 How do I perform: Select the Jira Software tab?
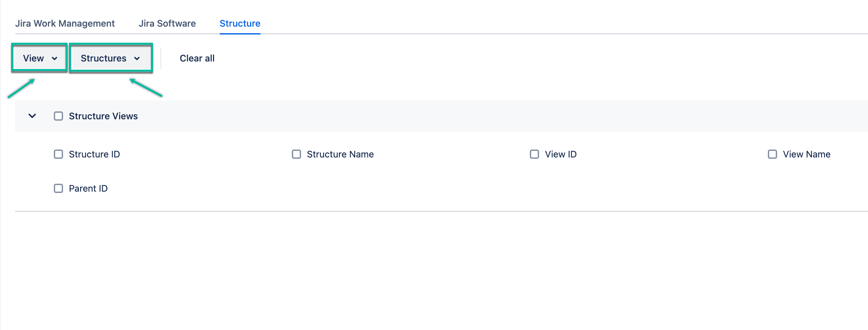pos(167,23)
